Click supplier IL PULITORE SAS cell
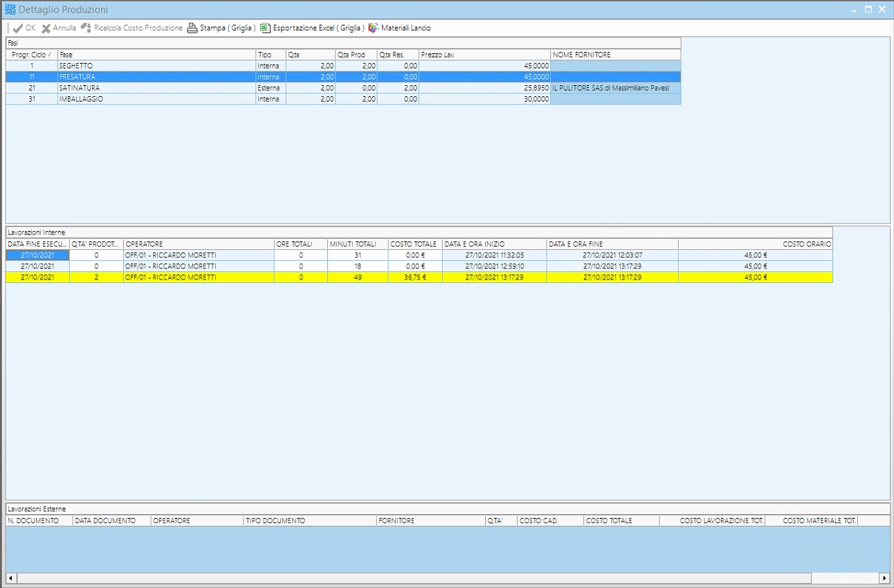 tap(616, 88)
